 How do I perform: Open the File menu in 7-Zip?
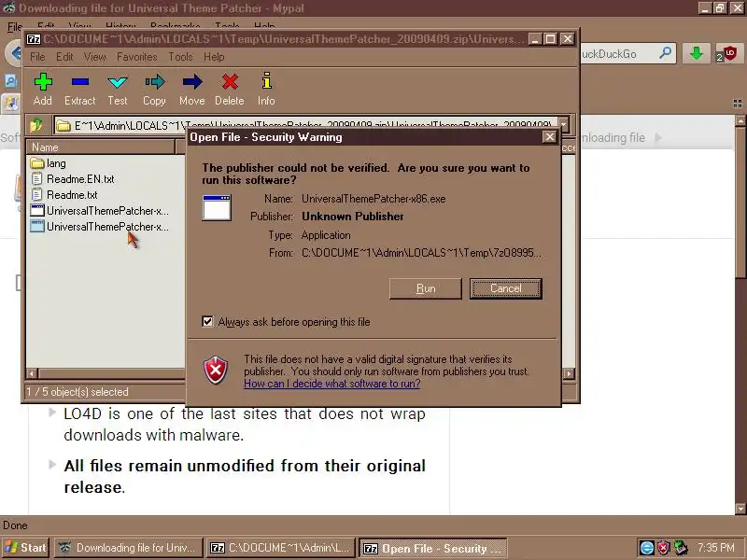[x=37, y=57]
